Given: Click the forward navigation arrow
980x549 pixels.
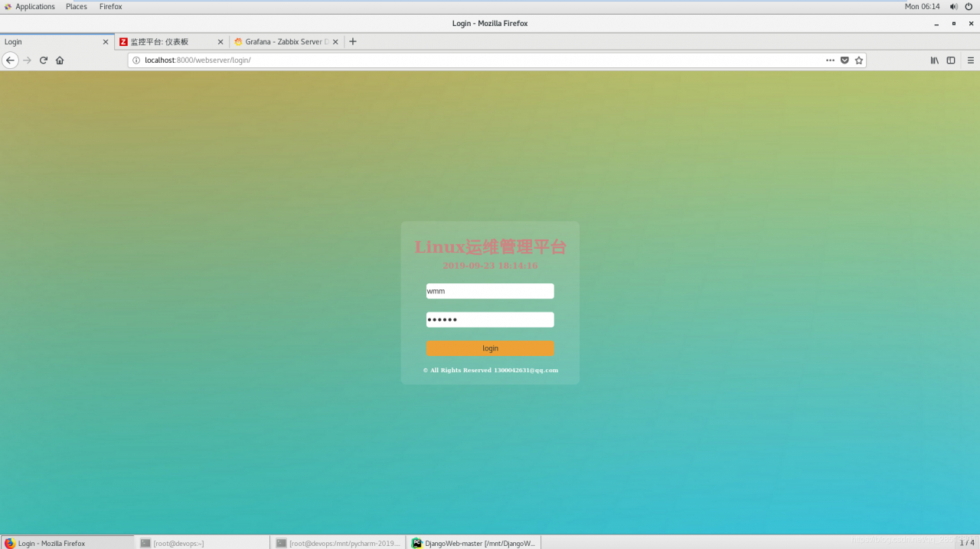Looking at the screenshot, I should click(27, 60).
